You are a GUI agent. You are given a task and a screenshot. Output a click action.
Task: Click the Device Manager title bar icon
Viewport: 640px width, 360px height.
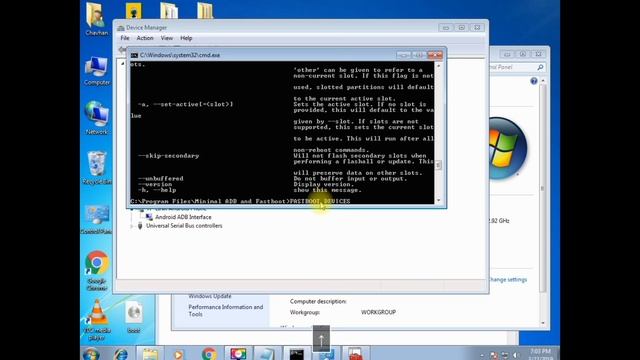(x=121, y=28)
